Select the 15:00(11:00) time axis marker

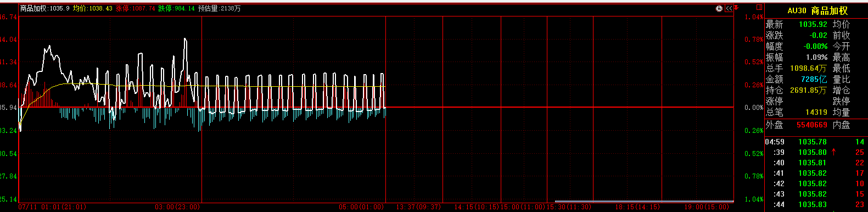click(x=523, y=207)
